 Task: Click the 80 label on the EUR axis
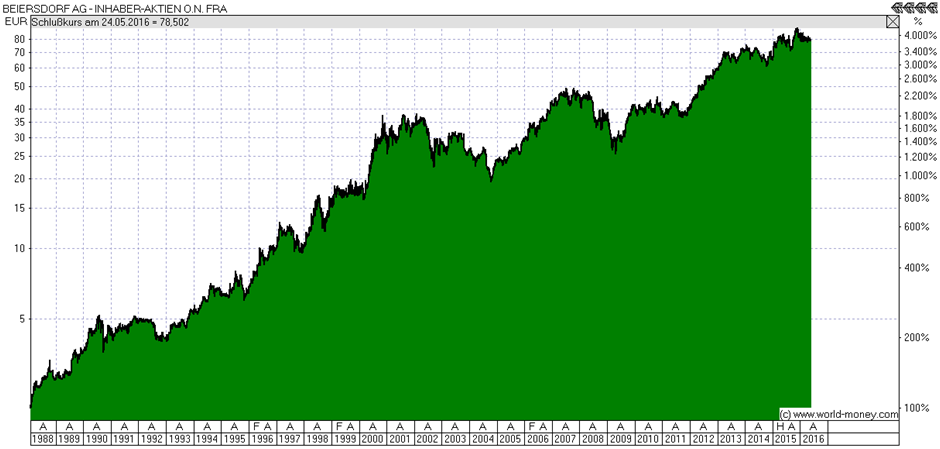(x=18, y=39)
